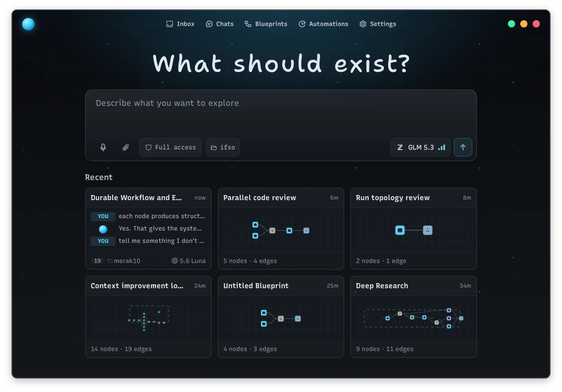Click the Blueprints nodes icon
562x392 pixels.
248,24
